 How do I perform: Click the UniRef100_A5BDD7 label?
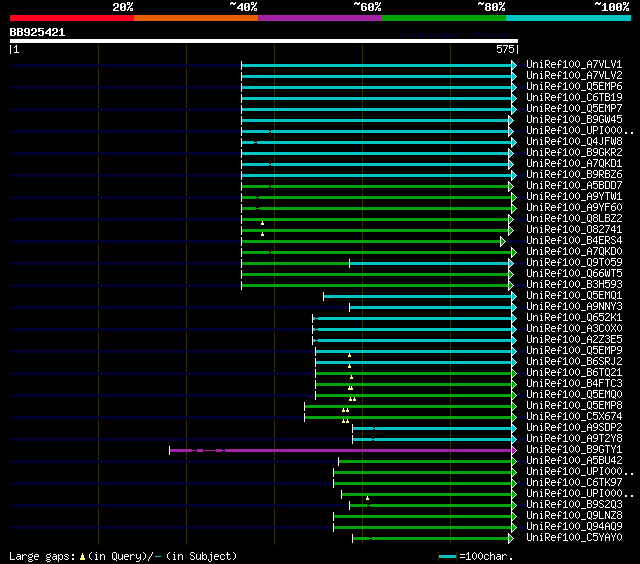tap(574, 186)
